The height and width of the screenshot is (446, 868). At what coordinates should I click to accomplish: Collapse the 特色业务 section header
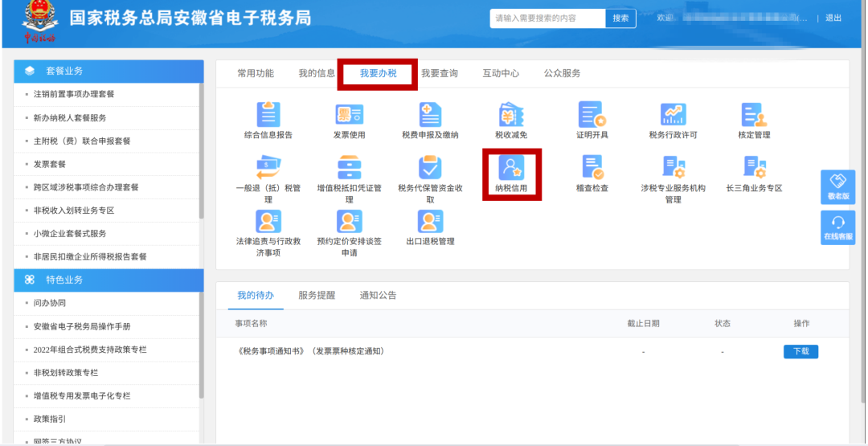108,280
